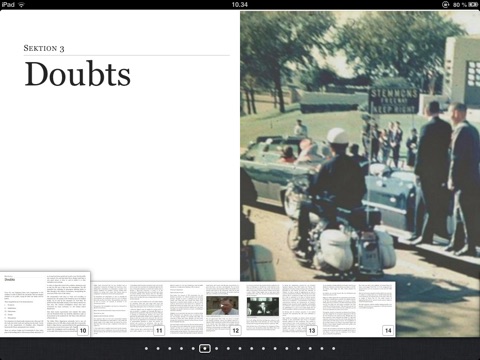480x360 pixels.
Task: Open the page 10 spread thumbnail
Action: [45, 304]
